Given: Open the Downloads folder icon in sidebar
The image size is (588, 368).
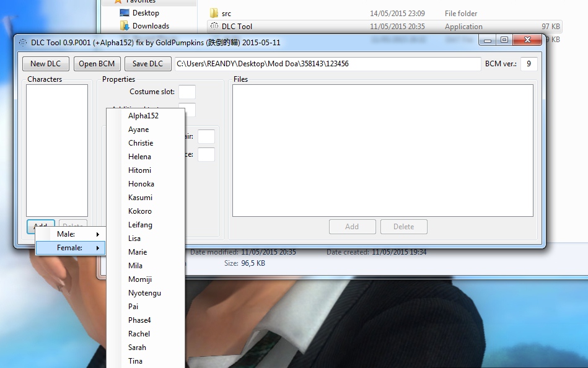Looking at the screenshot, I should [x=125, y=26].
